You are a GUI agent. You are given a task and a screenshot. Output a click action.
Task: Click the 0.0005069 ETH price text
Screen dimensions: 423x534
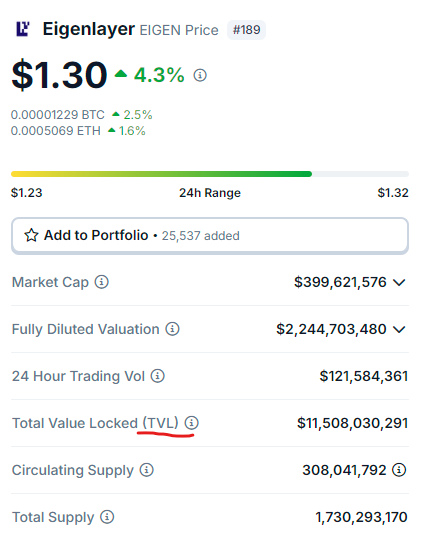56,131
